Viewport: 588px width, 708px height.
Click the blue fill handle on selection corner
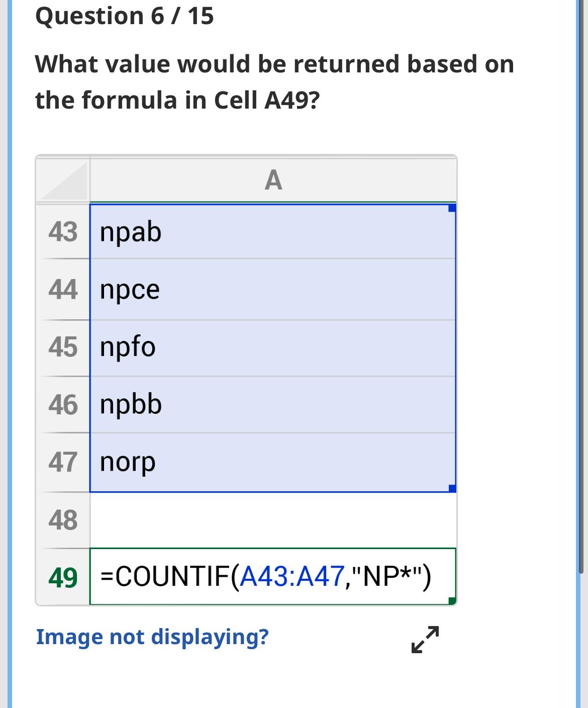point(451,487)
